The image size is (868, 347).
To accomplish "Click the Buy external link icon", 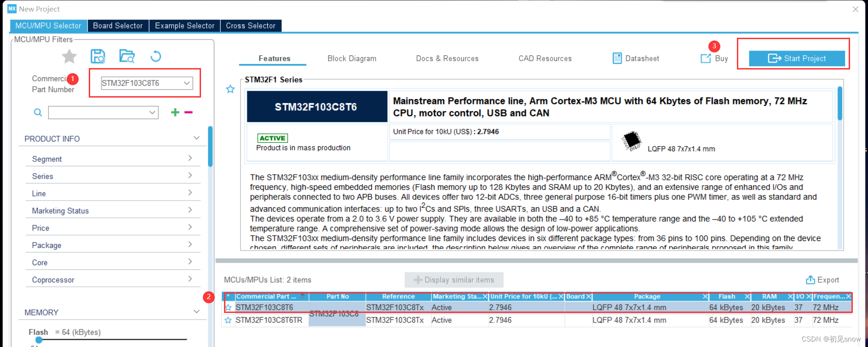I will tap(706, 58).
